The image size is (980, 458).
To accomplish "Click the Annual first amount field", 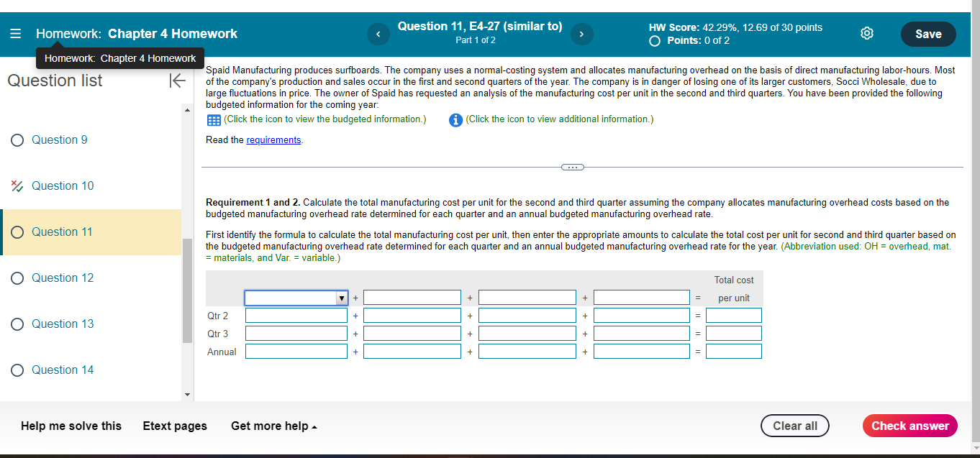I will point(296,352).
